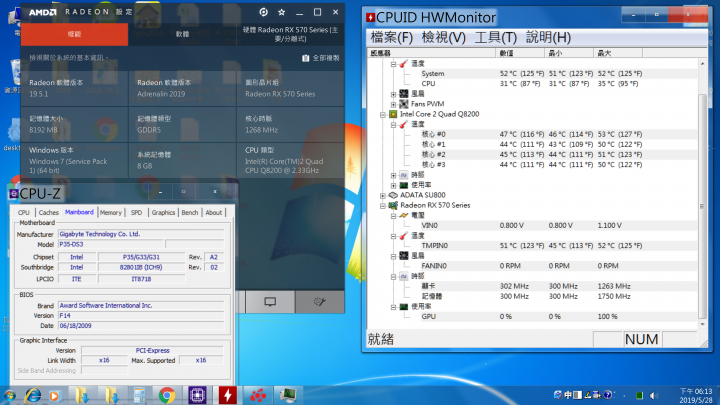Switch to the Memory tab in CPU-Z
This screenshot has height=405, width=720.
[111, 213]
